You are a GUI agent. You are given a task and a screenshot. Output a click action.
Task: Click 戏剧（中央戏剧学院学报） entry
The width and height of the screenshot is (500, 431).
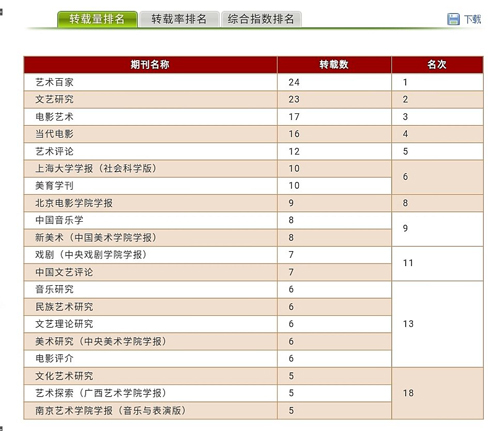click(x=91, y=255)
